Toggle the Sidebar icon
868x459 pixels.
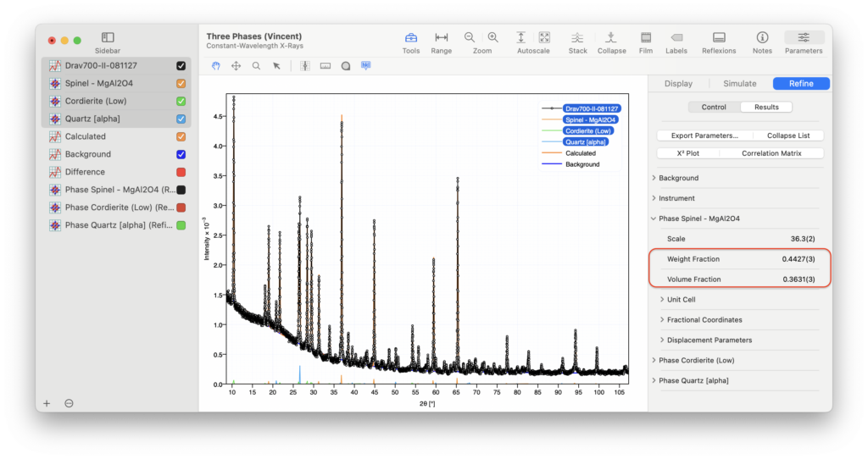coord(108,38)
